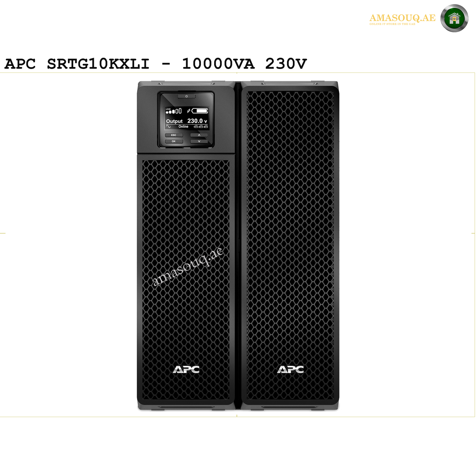This screenshot has height=459, width=476.
Task: Click the ESC button on the UPS panel
Action: pyautogui.click(x=174, y=135)
